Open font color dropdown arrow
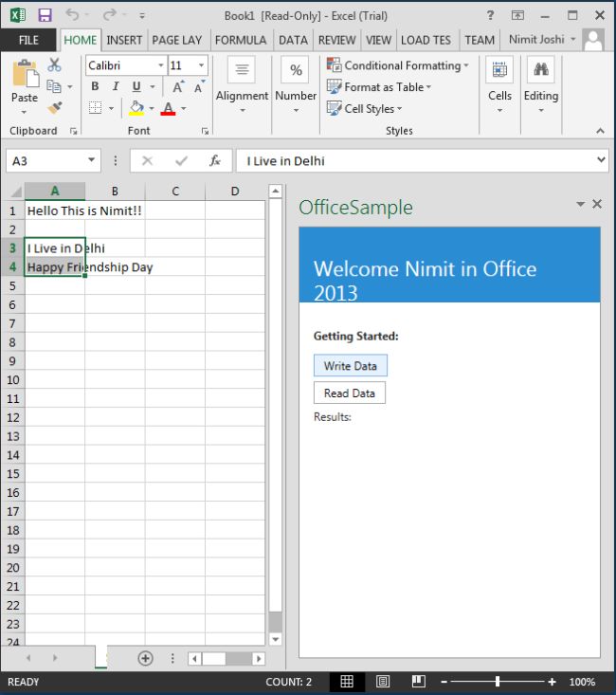The image size is (616, 695). click(184, 108)
